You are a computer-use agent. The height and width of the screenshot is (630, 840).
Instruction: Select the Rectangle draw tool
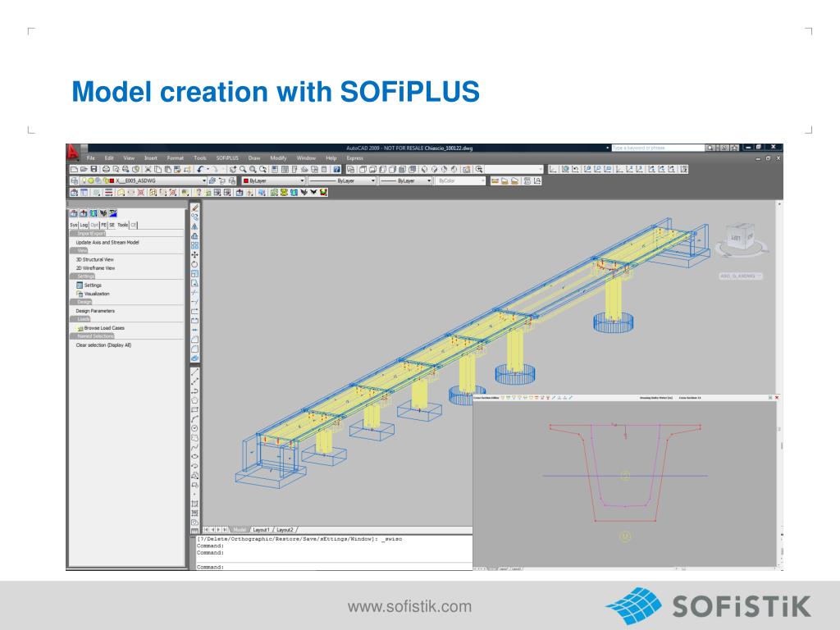195,410
